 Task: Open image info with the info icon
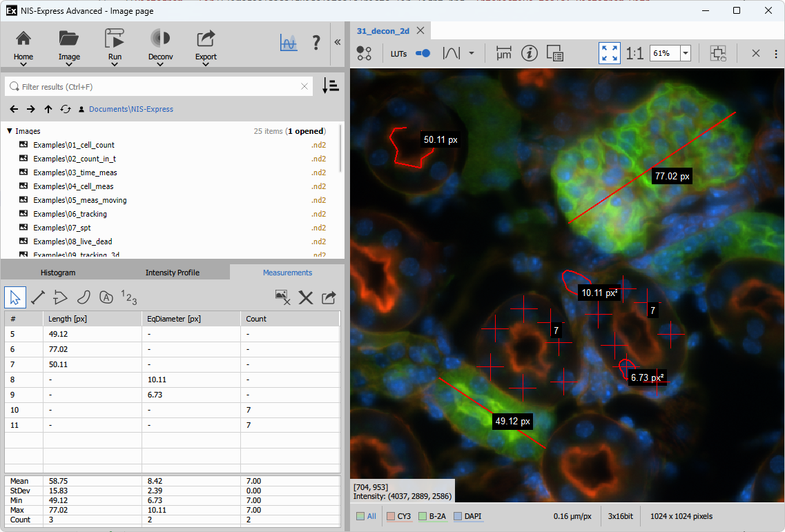pos(530,53)
